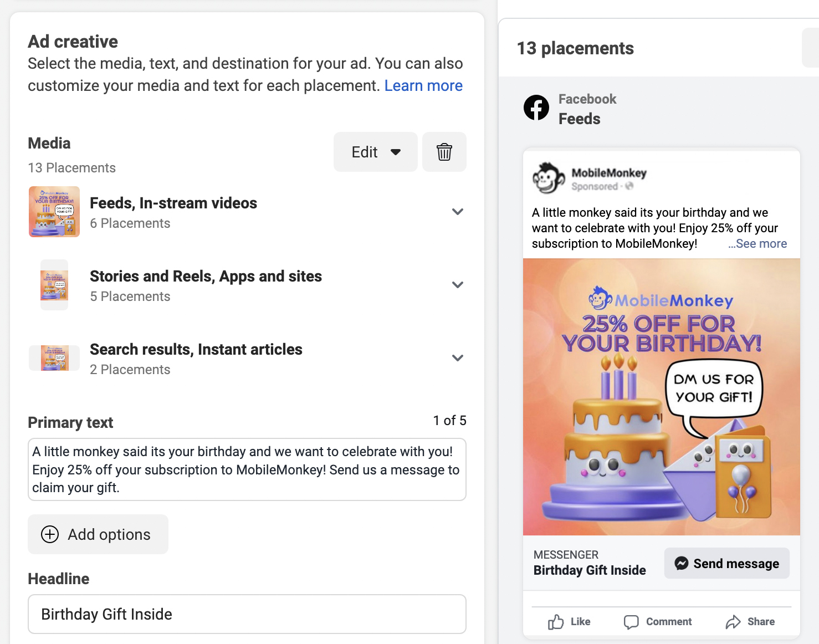Edit the Headline field 'Birthday Gift Inside'

click(247, 614)
